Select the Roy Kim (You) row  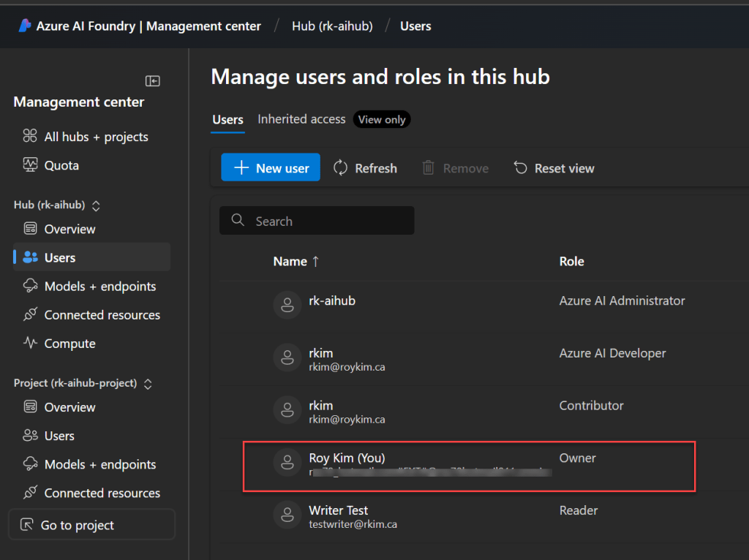click(468, 465)
